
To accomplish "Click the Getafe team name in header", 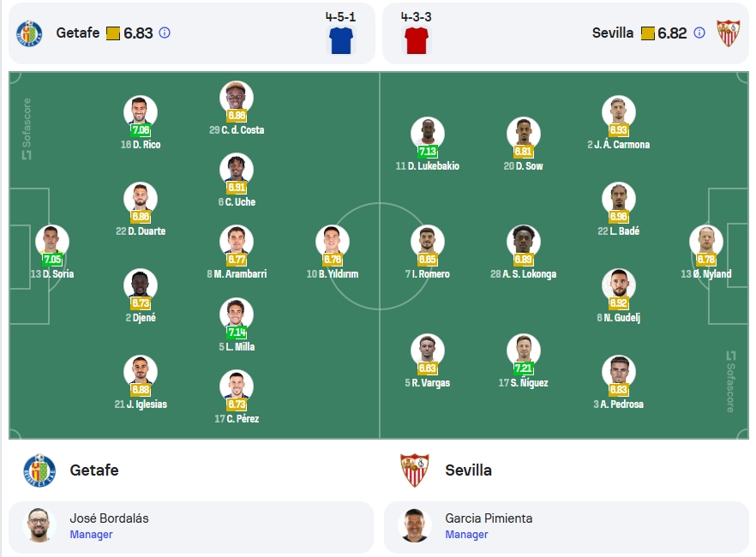I will point(78,33).
